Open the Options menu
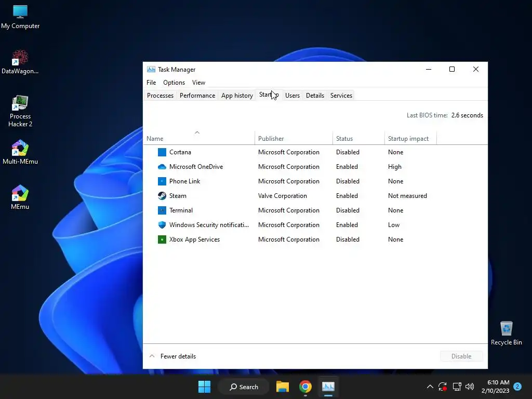 pyautogui.click(x=174, y=83)
